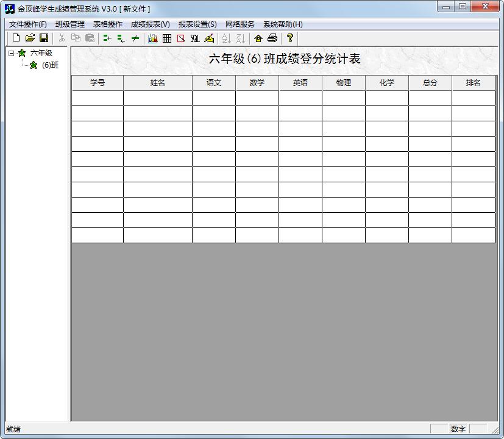Open the 网络服务 menu

point(240,24)
